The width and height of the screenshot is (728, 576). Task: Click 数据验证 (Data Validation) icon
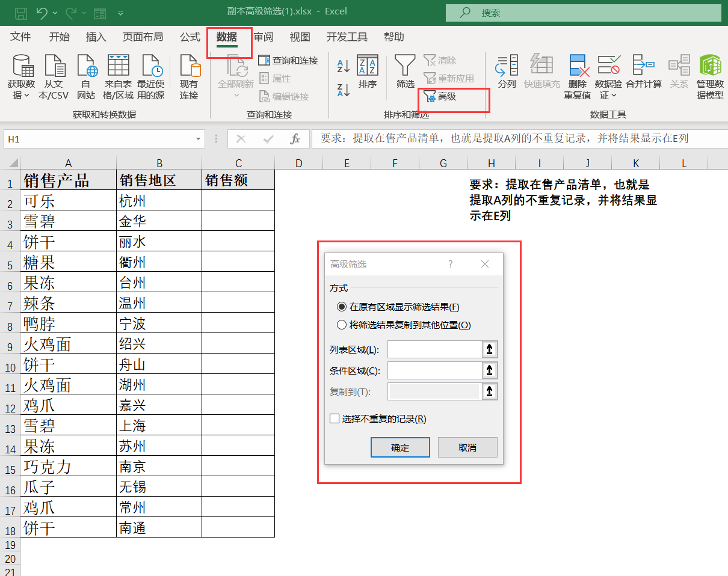pyautogui.click(x=608, y=77)
